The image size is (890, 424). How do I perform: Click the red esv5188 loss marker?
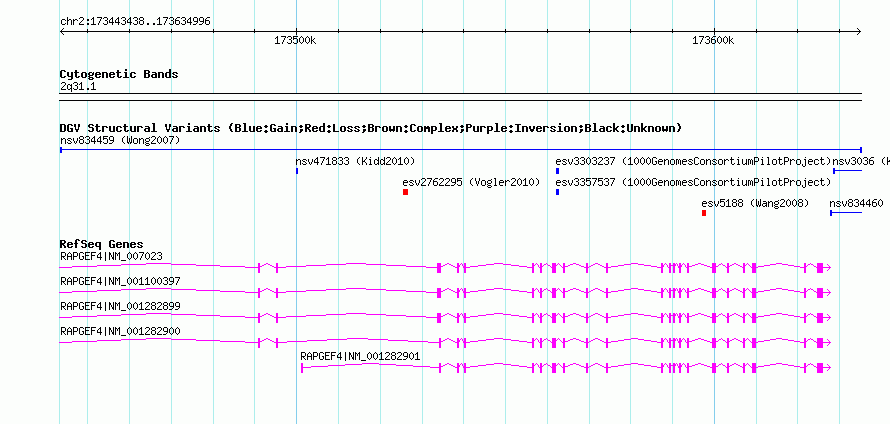pyautogui.click(x=704, y=213)
